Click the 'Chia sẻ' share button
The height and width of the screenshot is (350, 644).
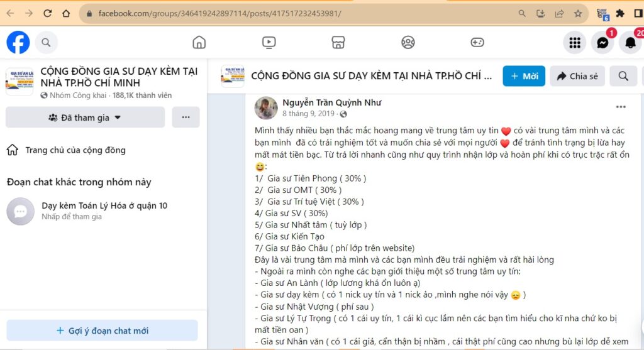(x=577, y=76)
